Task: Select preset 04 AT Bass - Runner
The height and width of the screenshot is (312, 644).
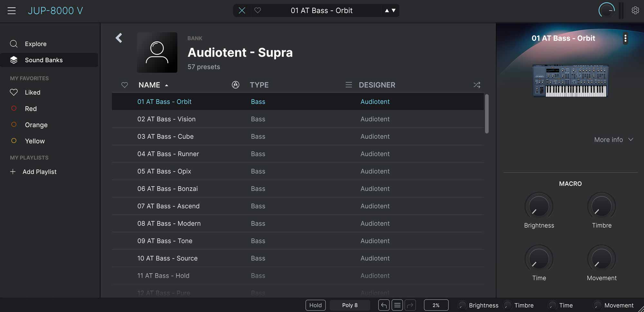Action: point(298,154)
